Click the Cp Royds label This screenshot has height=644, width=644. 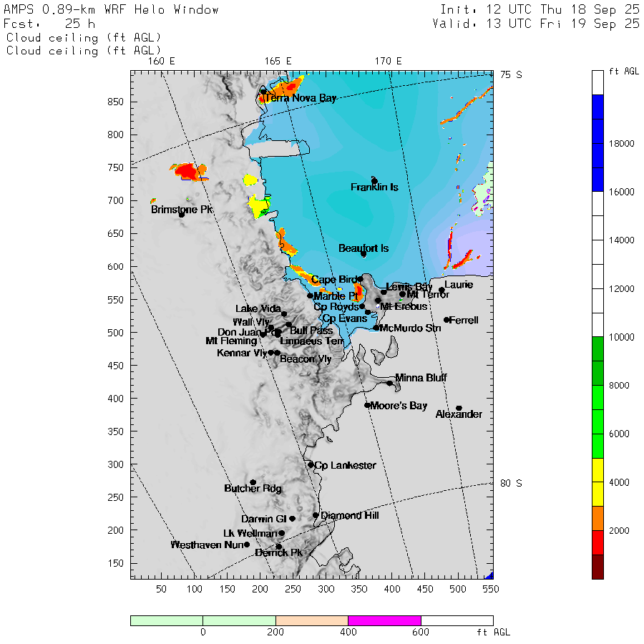[336, 307]
